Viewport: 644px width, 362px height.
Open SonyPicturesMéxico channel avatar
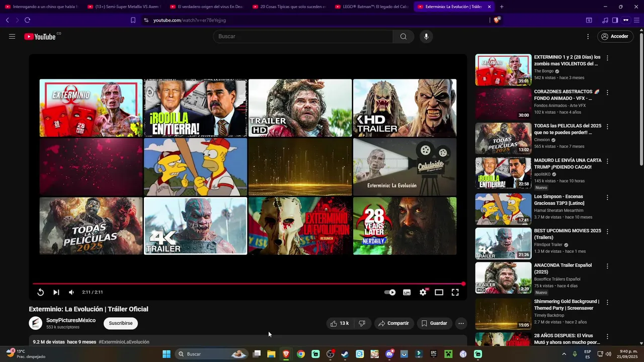click(36, 323)
